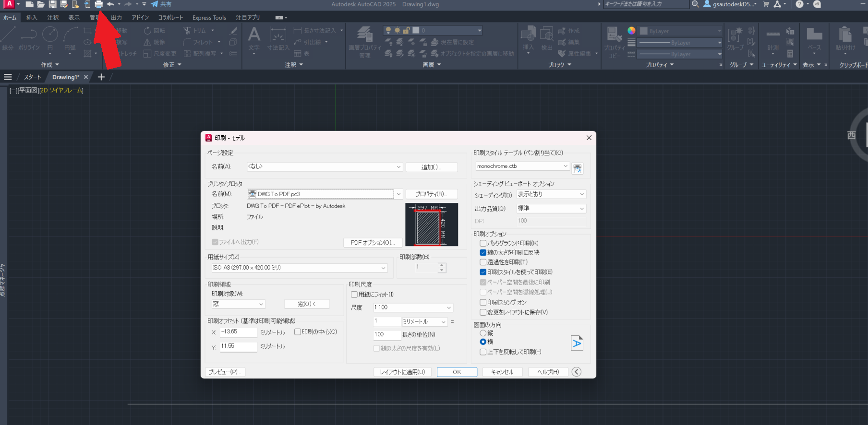Viewport: 868px width, 425px height.
Task: Switch to the スタート file tab
Action: tap(33, 77)
